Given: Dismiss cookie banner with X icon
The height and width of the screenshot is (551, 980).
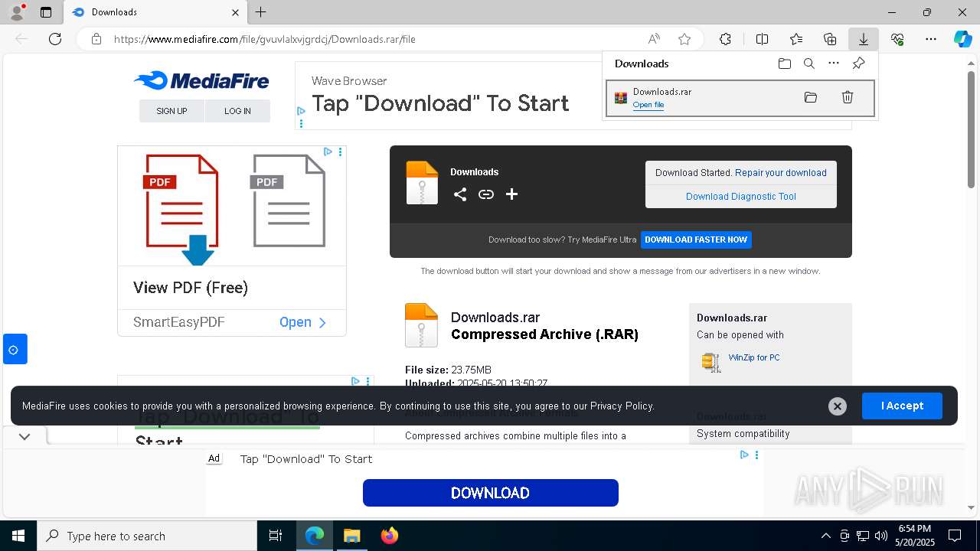Looking at the screenshot, I should pos(838,406).
